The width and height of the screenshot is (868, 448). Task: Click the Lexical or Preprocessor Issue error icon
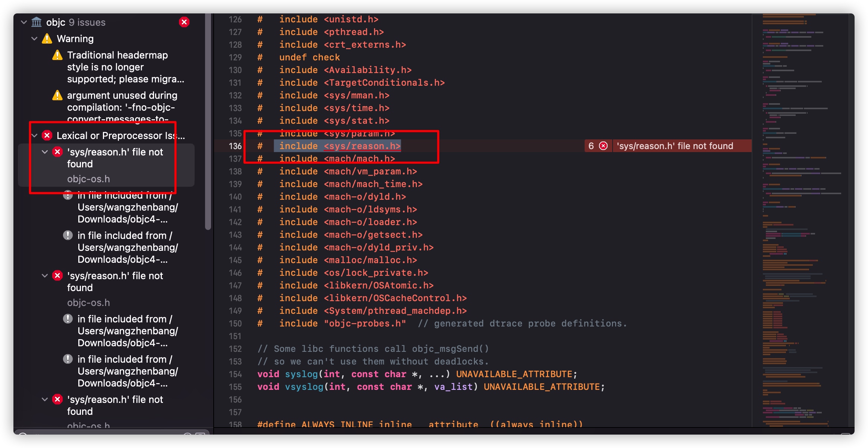point(47,136)
